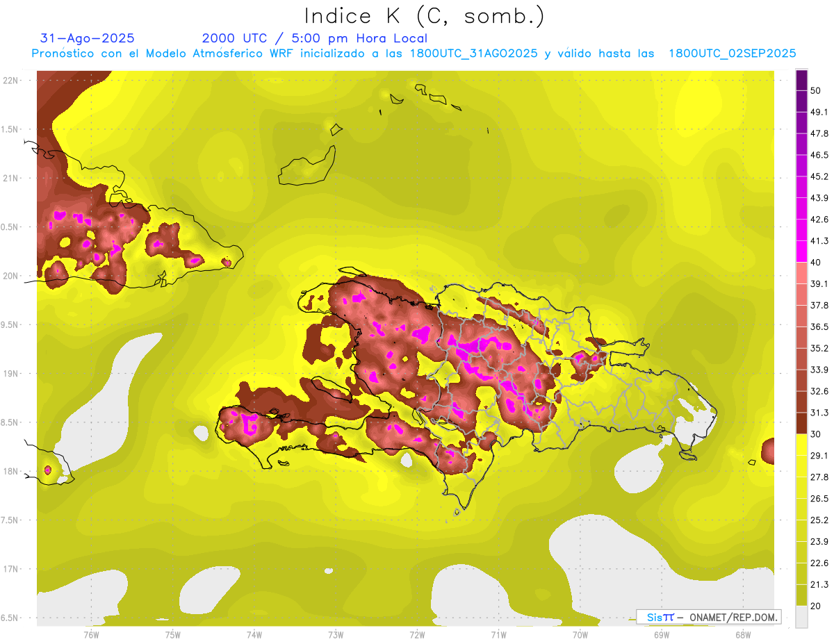Click the "1800UTC_02SEP2025" valid-until time
This screenshot has width=834, height=644.
[732, 53]
